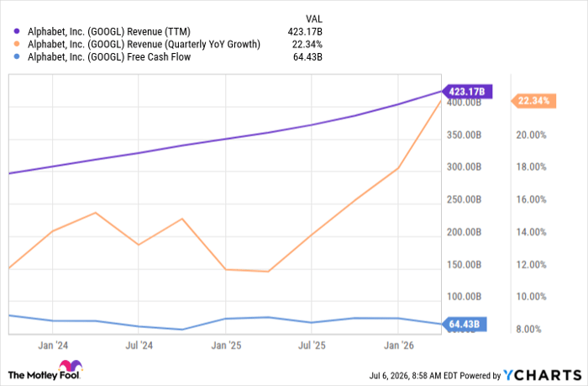Image resolution: width=588 pixels, height=386 pixels.
Task: Click the Jul '25 x-axis label
Action: point(312,346)
